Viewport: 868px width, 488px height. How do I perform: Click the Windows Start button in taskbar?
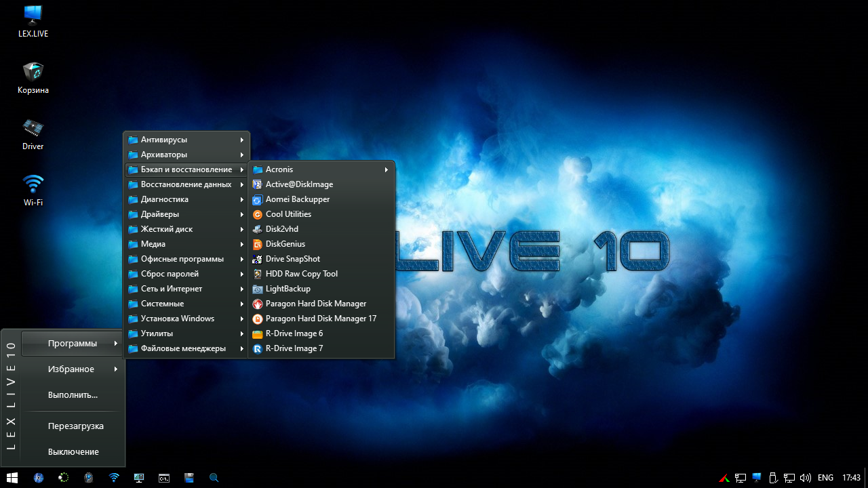pos(12,478)
